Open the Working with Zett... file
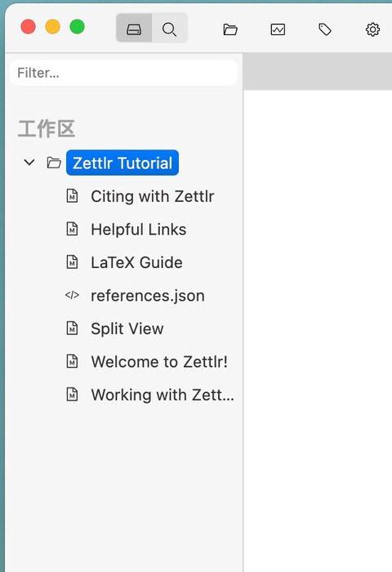The height and width of the screenshot is (572, 392). [163, 395]
